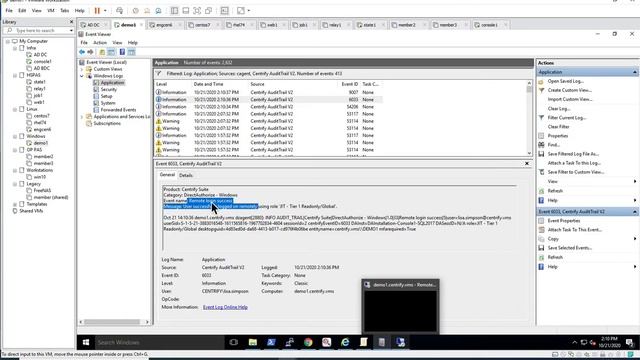
Task: Switch to the Details tab of the event
Action: point(186,175)
